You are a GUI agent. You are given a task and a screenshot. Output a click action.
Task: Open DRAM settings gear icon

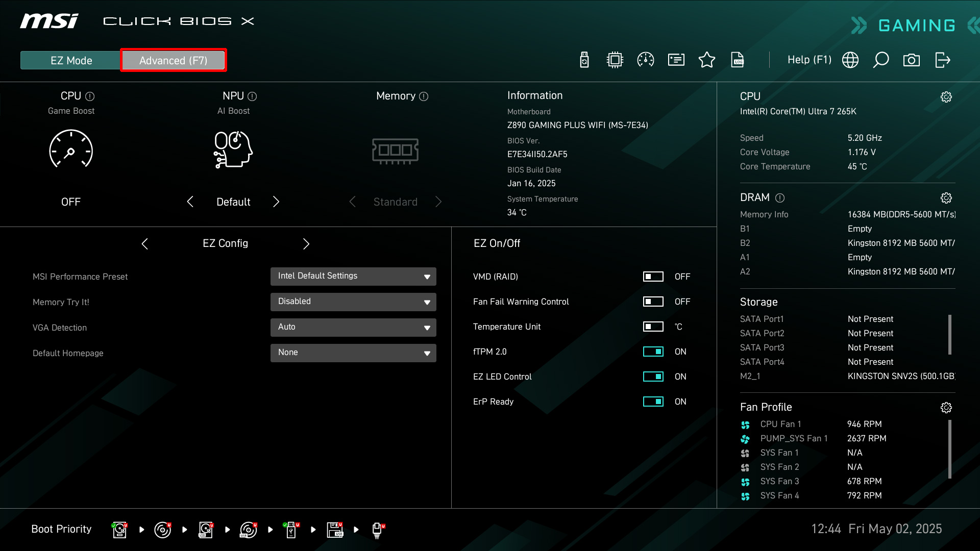[x=946, y=198]
